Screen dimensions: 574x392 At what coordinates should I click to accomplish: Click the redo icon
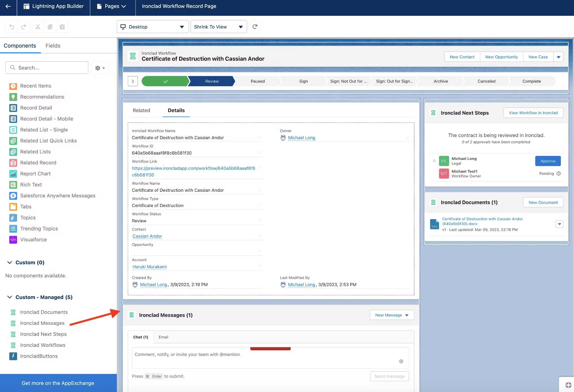tap(24, 27)
